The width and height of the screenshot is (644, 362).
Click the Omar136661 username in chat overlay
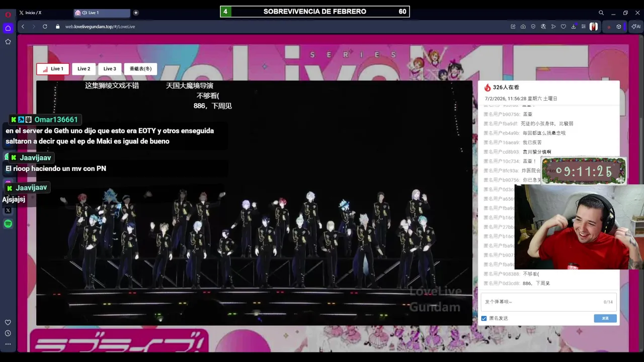click(x=56, y=120)
